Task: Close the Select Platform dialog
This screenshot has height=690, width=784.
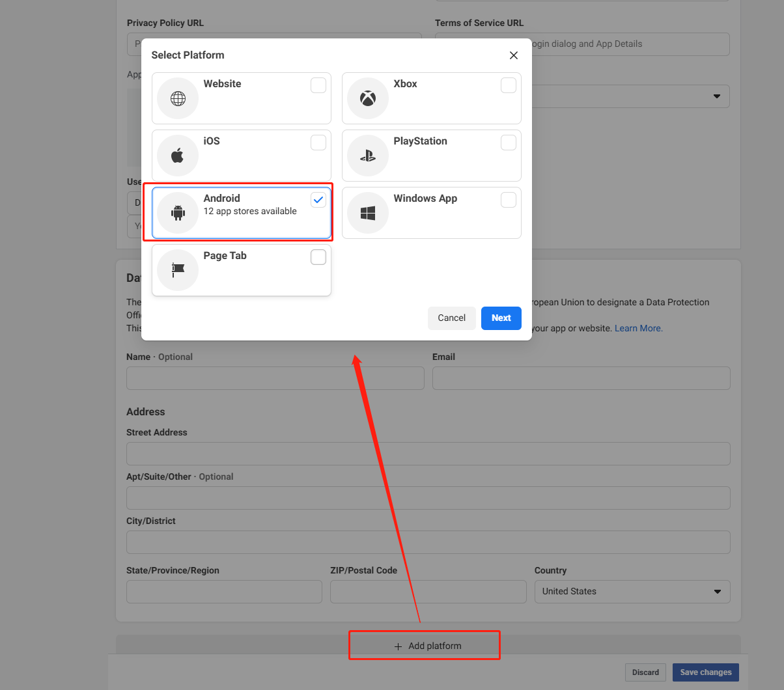Action: [513, 55]
